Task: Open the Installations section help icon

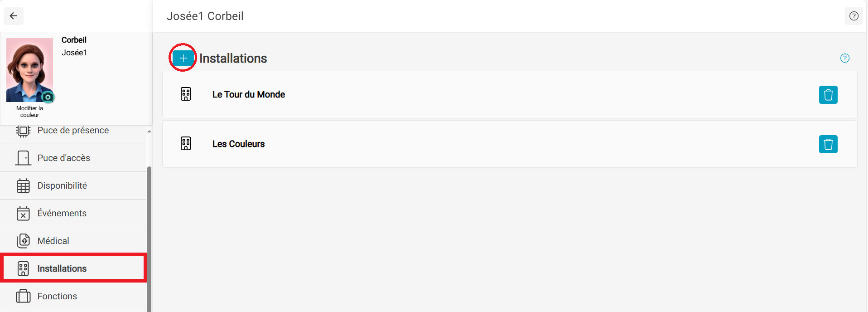Action: click(845, 58)
